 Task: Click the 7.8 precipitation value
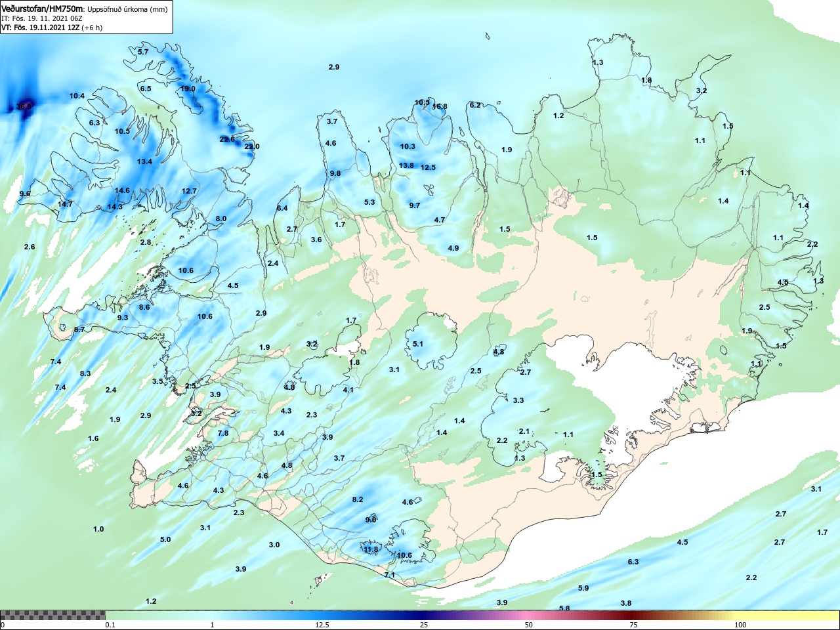pos(223,433)
